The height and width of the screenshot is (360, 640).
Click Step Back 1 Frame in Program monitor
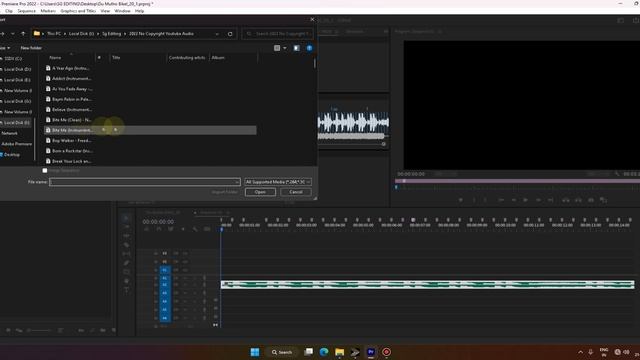[x=513, y=200]
